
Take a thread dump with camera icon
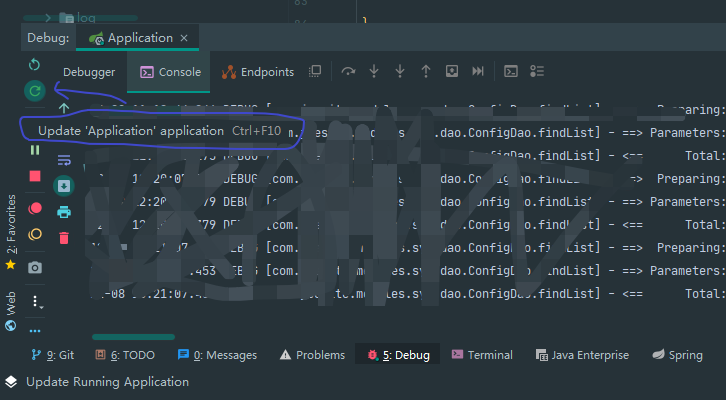pyautogui.click(x=35, y=268)
